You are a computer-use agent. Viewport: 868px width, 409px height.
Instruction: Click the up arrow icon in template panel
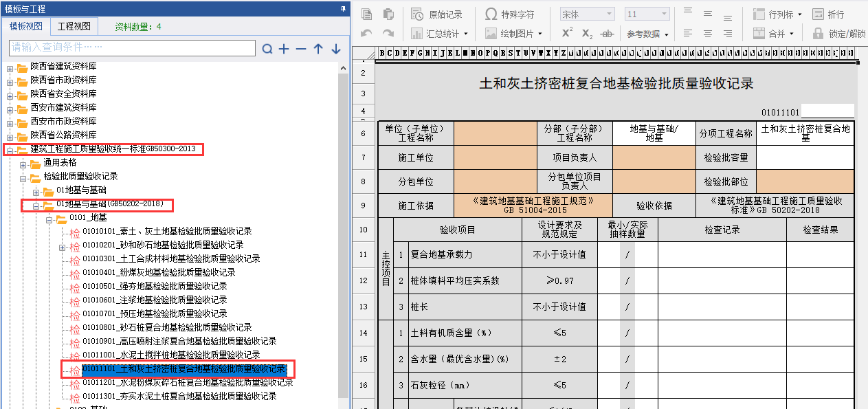click(318, 49)
